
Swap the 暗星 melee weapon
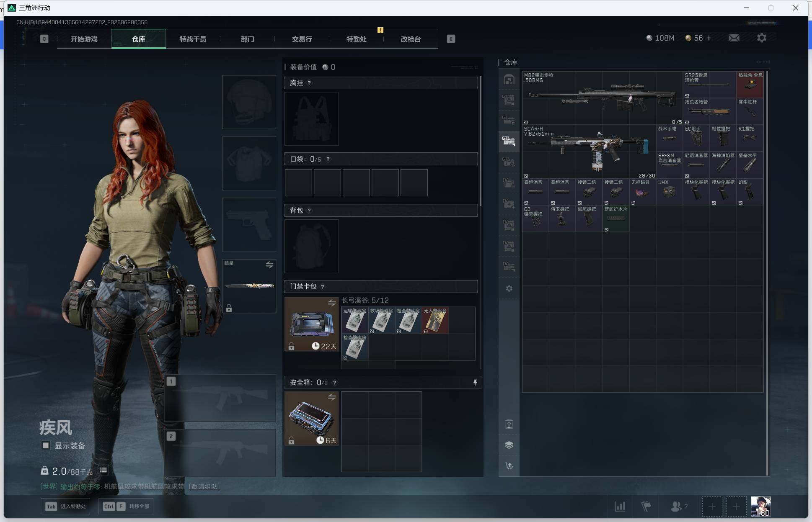(269, 265)
